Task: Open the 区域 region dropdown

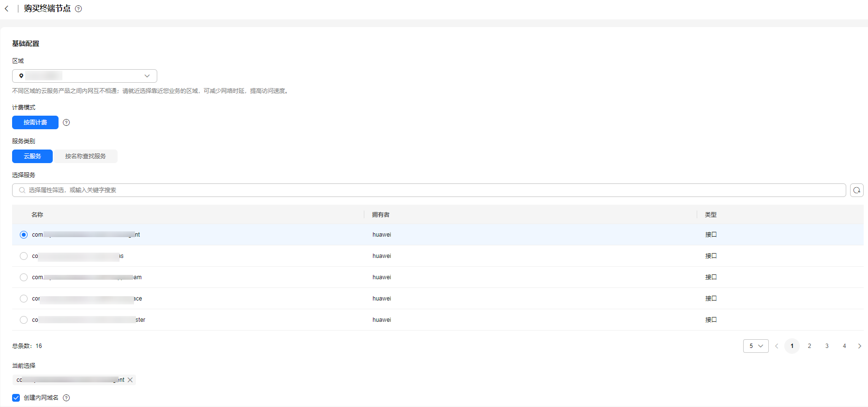Action: 85,76
